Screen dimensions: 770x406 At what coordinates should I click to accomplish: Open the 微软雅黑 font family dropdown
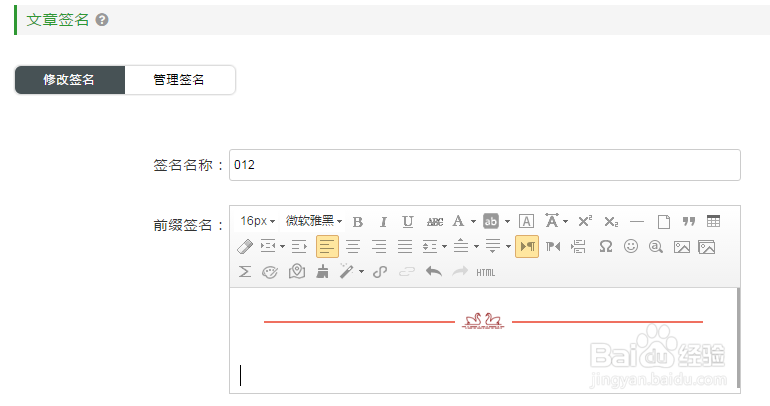(314, 221)
